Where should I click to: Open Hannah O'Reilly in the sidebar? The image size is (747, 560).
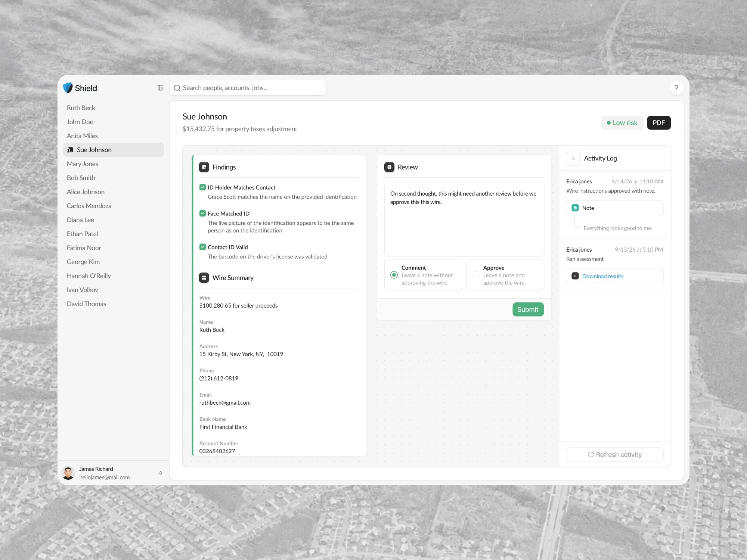(89, 276)
